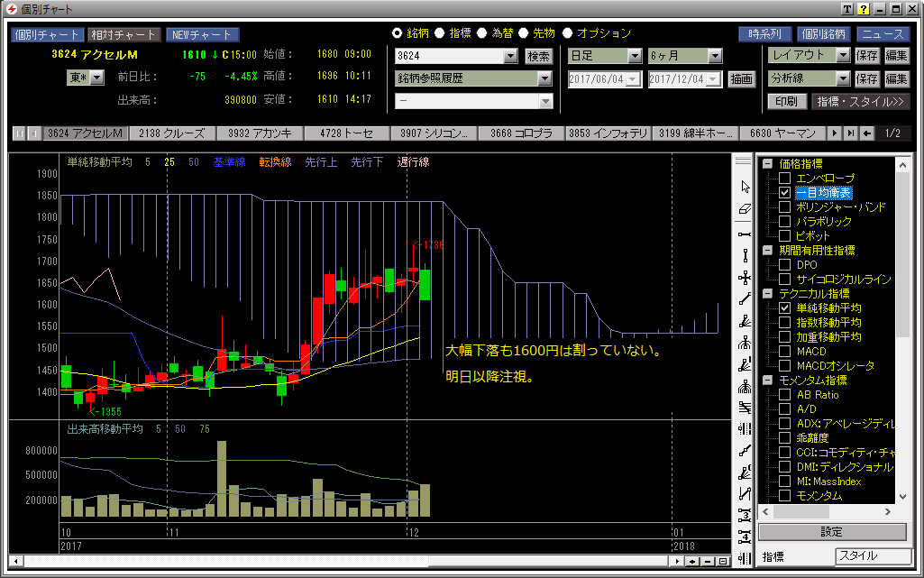
Task: Click the chart's horizontal scrollbar track
Action: [361, 561]
